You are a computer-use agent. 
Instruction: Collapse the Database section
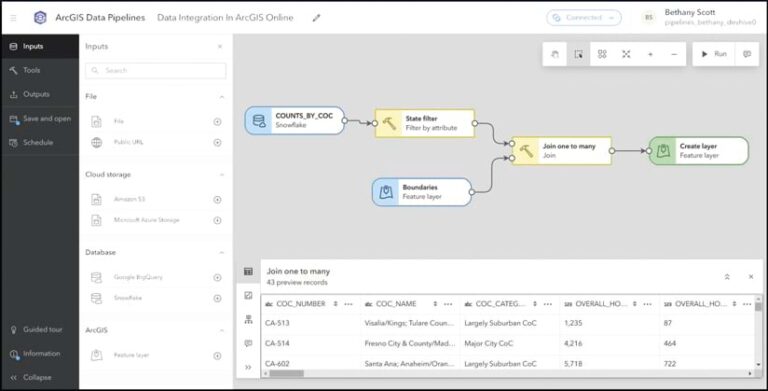222,253
